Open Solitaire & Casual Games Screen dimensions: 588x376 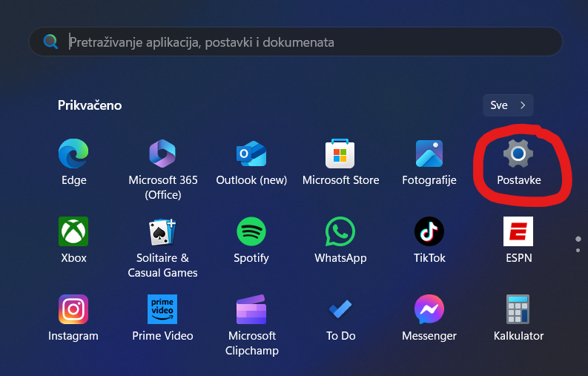point(162,231)
